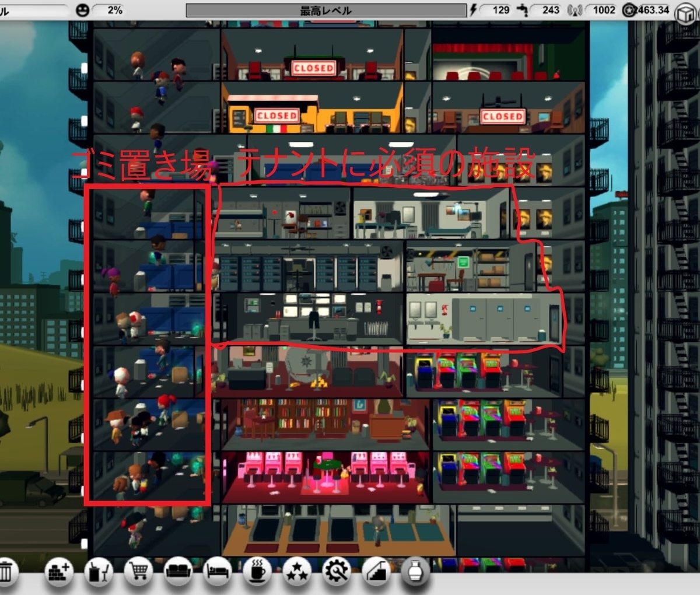Open the gear-and-wrench utilities category
Viewport: 700px width, 595px height.
[337, 572]
